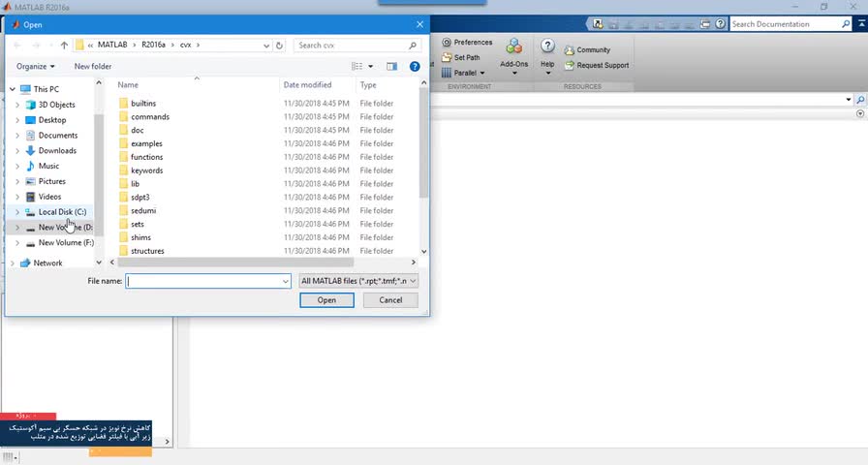Click MATLAB in the breadcrumb path
Viewport: 868px width, 465px height.
(x=112, y=45)
